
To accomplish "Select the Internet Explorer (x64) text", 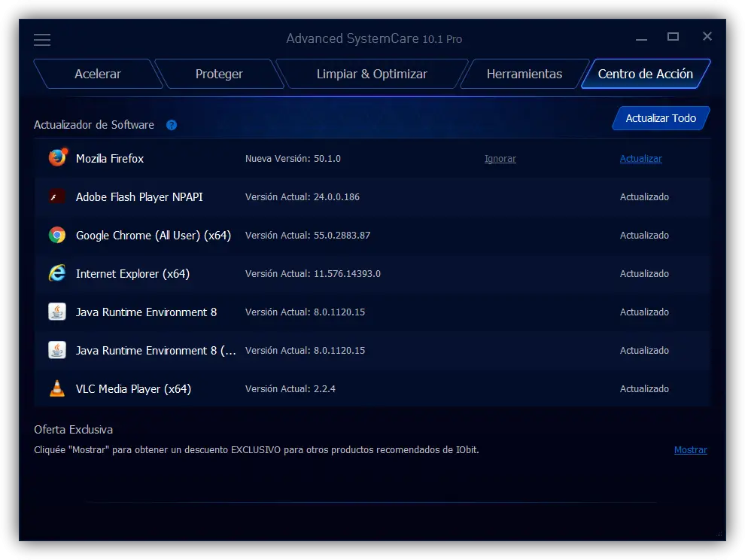I will (x=132, y=274).
